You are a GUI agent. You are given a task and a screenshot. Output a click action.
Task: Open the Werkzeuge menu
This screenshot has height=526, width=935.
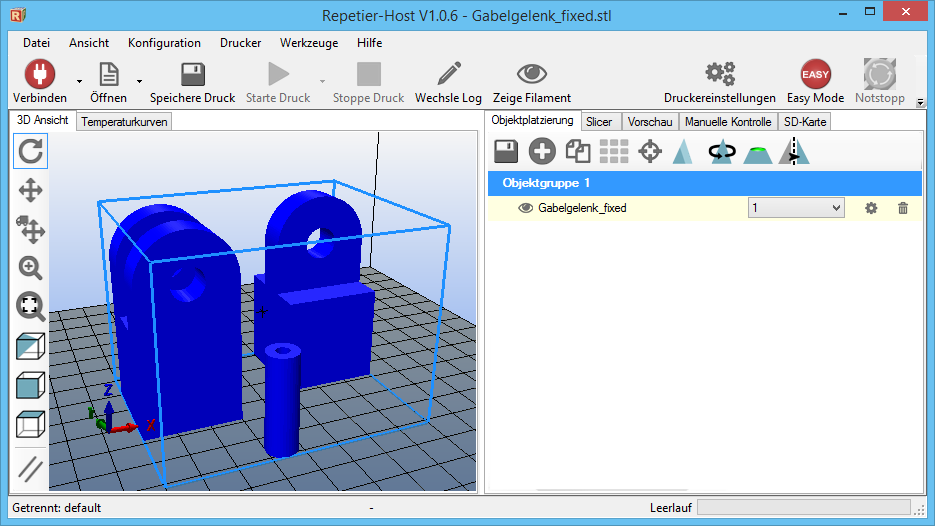[x=309, y=43]
